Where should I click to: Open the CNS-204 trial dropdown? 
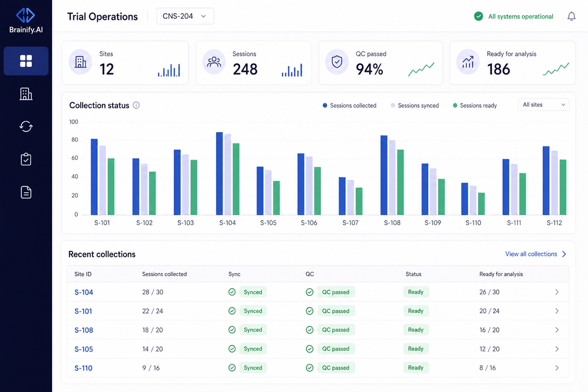(x=185, y=16)
